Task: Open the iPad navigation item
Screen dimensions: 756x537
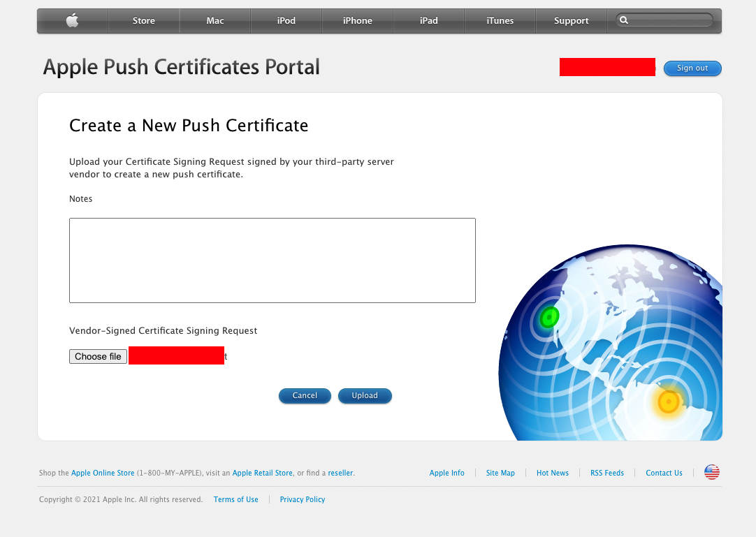Action: pos(429,21)
